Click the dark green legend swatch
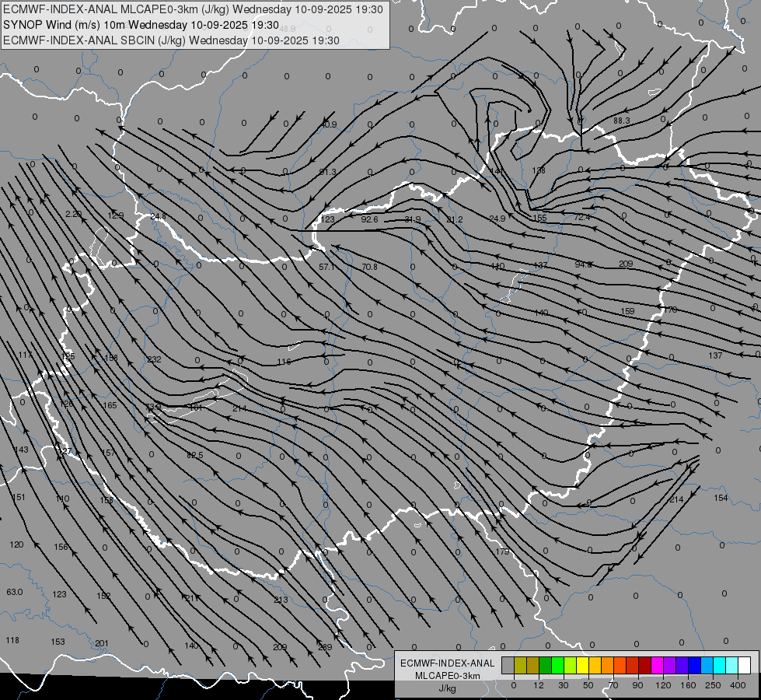The height and width of the screenshot is (700, 761). click(546, 666)
